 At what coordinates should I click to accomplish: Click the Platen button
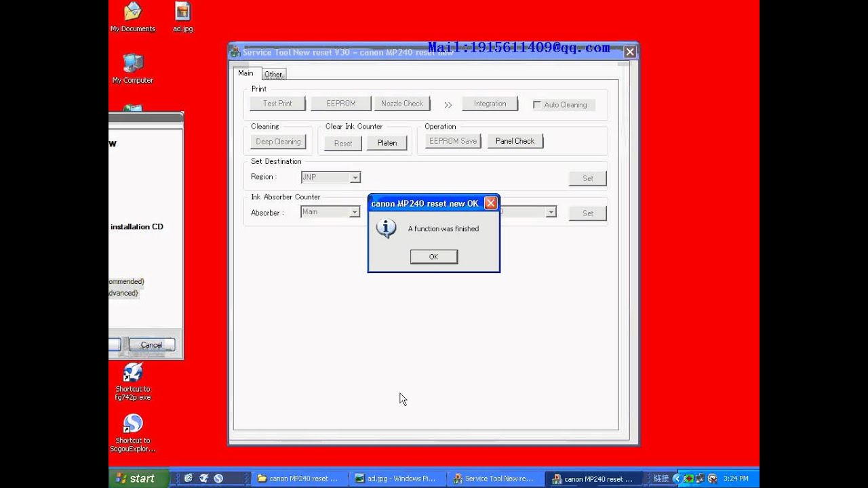coord(387,143)
